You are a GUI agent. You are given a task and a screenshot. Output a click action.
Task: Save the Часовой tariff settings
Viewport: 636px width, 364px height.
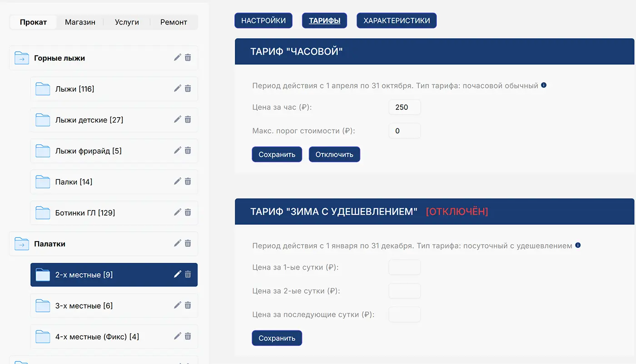pos(277,154)
